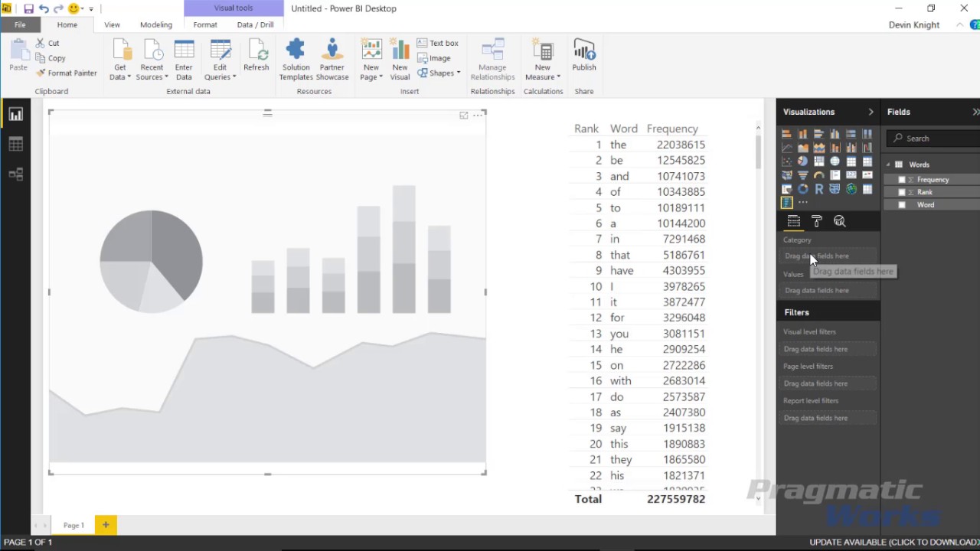980x551 pixels.
Task: Click the Fields search box
Action: click(x=933, y=139)
